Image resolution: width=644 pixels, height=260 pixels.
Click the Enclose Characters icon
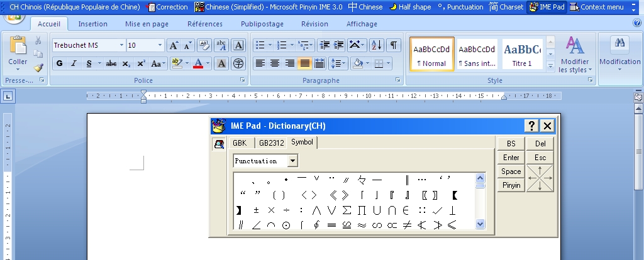coord(238,63)
